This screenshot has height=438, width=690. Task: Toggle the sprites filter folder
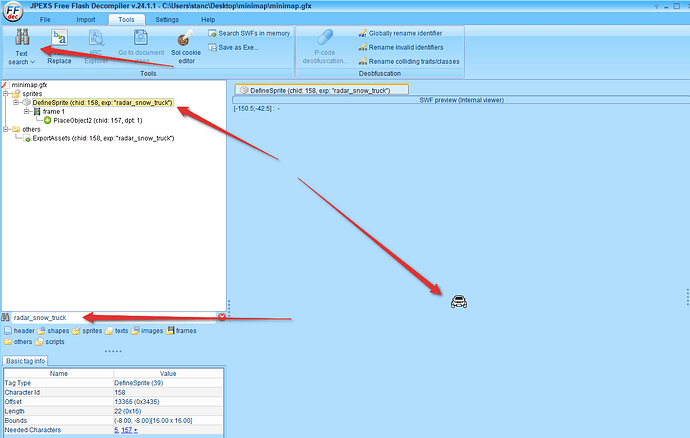tap(87, 331)
